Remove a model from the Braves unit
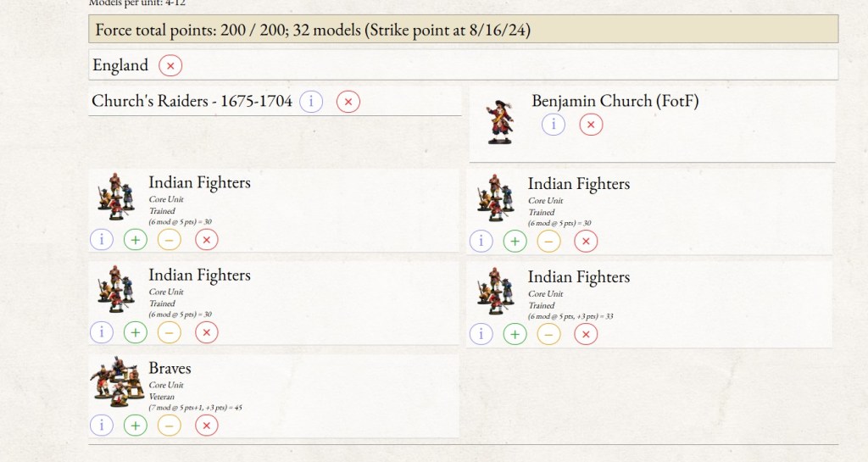This screenshot has width=868, height=462. click(170, 425)
